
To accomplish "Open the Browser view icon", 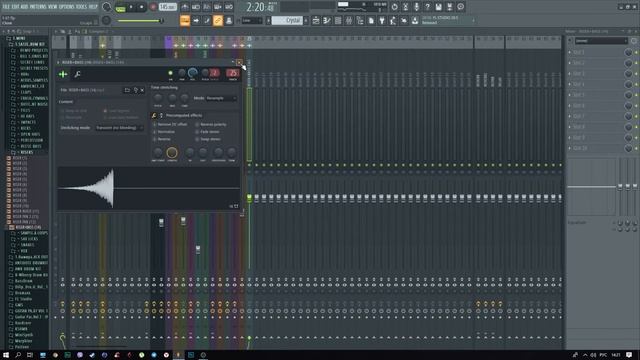I will [360, 20].
